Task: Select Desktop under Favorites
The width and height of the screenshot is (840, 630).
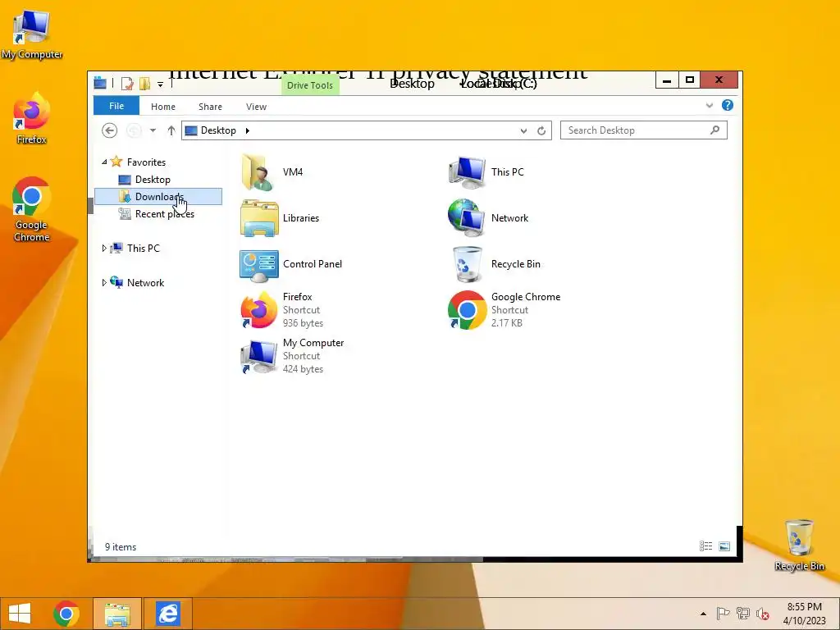Action: tap(153, 180)
